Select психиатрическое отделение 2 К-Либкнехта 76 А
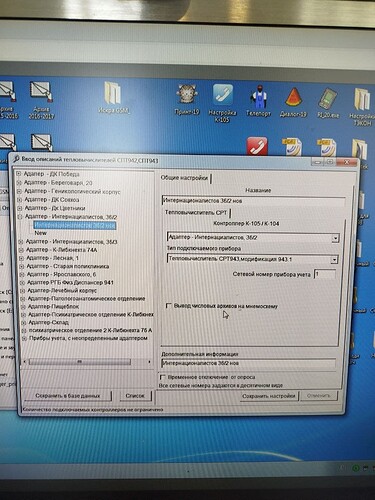The width and height of the screenshot is (375, 500). tap(90, 330)
